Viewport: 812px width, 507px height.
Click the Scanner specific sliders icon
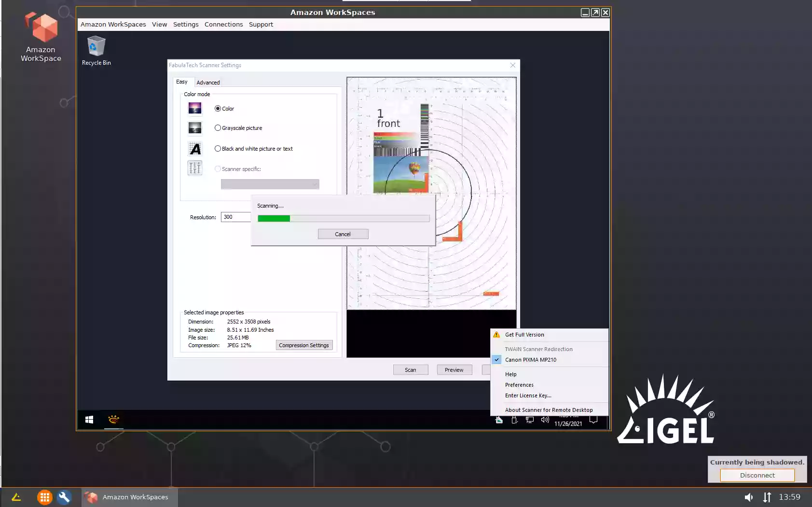pyautogui.click(x=195, y=168)
